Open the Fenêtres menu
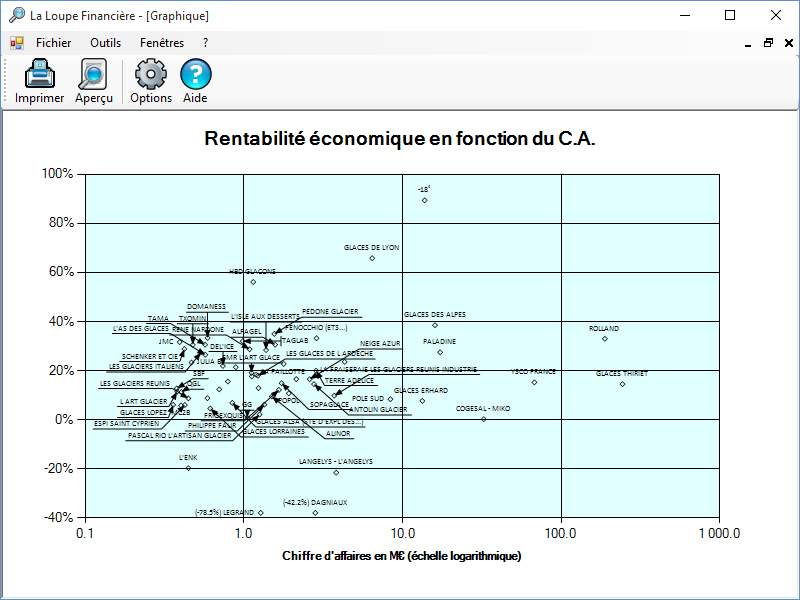This screenshot has width=800, height=600. (x=162, y=43)
